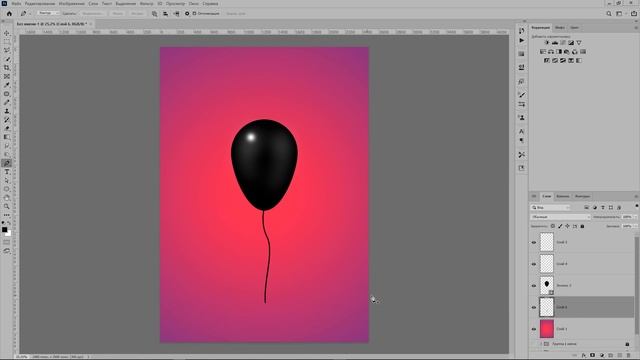This screenshot has height=360, width=640.
Task: Click the background color swatch
Action: (8, 233)
